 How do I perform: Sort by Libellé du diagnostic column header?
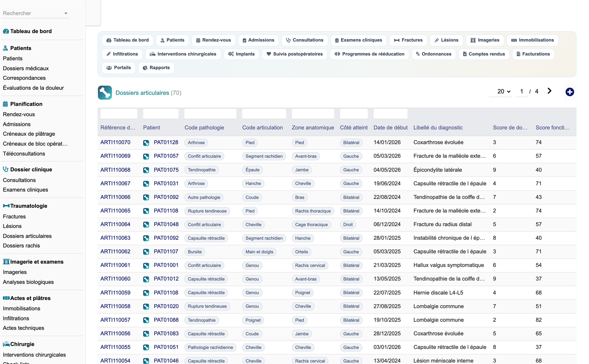438,128
